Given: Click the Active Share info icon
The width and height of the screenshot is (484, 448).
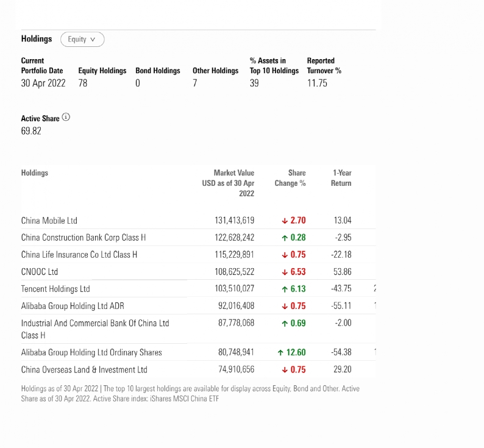Looking at the screenshot, I should (x=66, y=117).
